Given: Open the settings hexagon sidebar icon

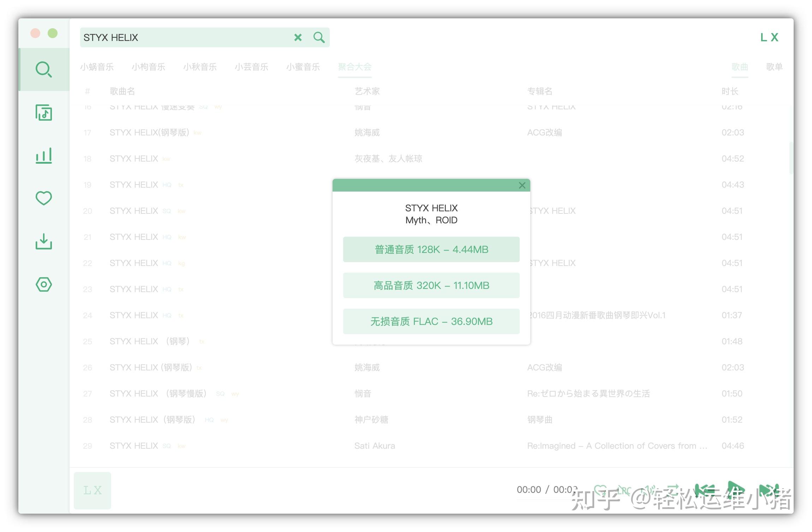Looking at the screenshot, I should (x=44, y=284).
